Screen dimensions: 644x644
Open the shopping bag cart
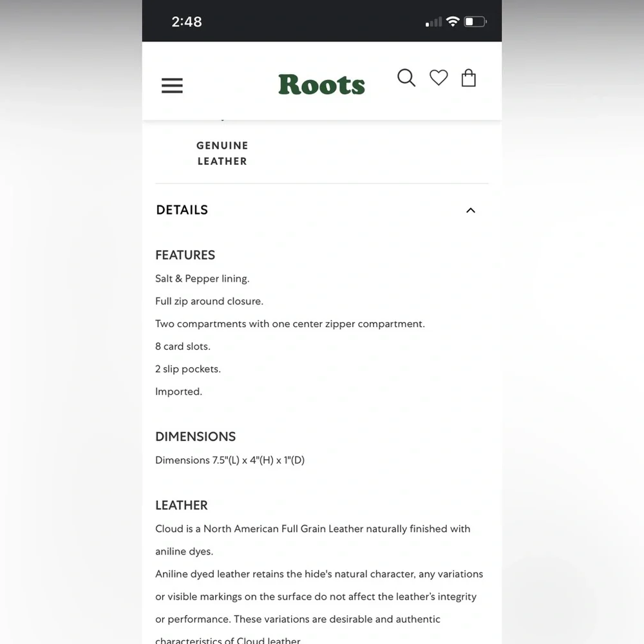pyautogui.click(x=469, y=78)
